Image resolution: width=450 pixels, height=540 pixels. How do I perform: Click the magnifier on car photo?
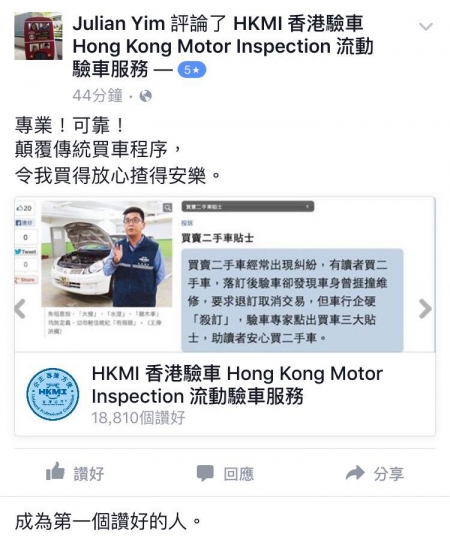click(x=167, y=207)
